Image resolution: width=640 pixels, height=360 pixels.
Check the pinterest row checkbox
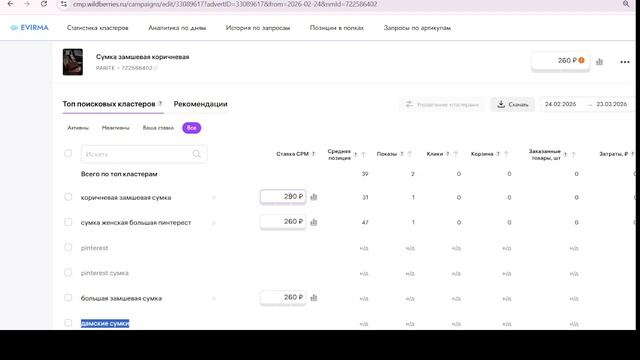coord(68,247)
